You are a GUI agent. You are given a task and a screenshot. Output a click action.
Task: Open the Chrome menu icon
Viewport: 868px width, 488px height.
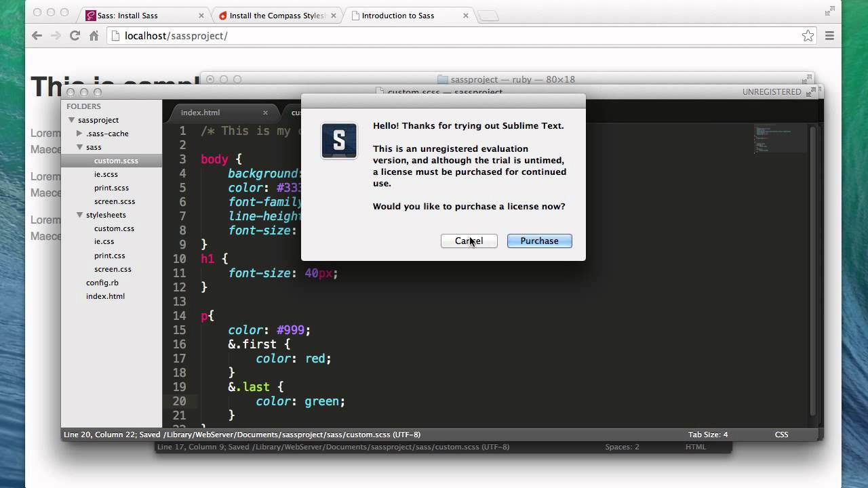[x=829, y=36]
